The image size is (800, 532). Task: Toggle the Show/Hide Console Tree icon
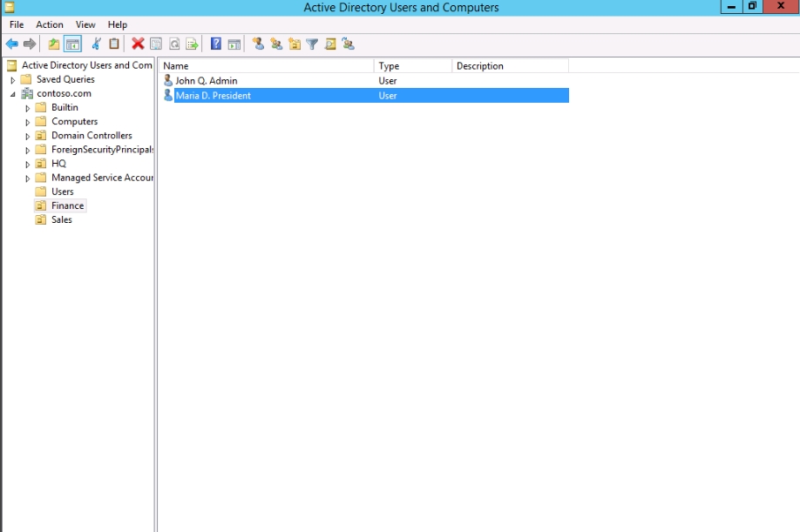(72, 44)
